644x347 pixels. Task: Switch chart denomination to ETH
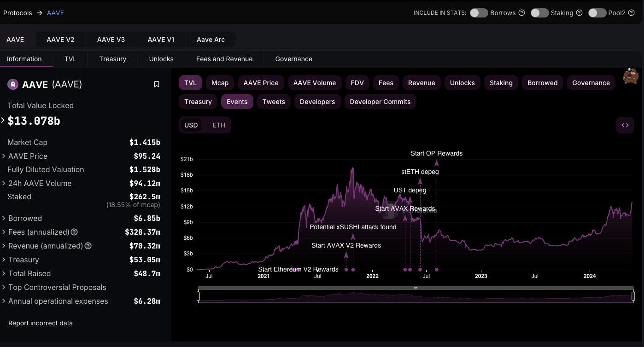[x=219, y=125]
